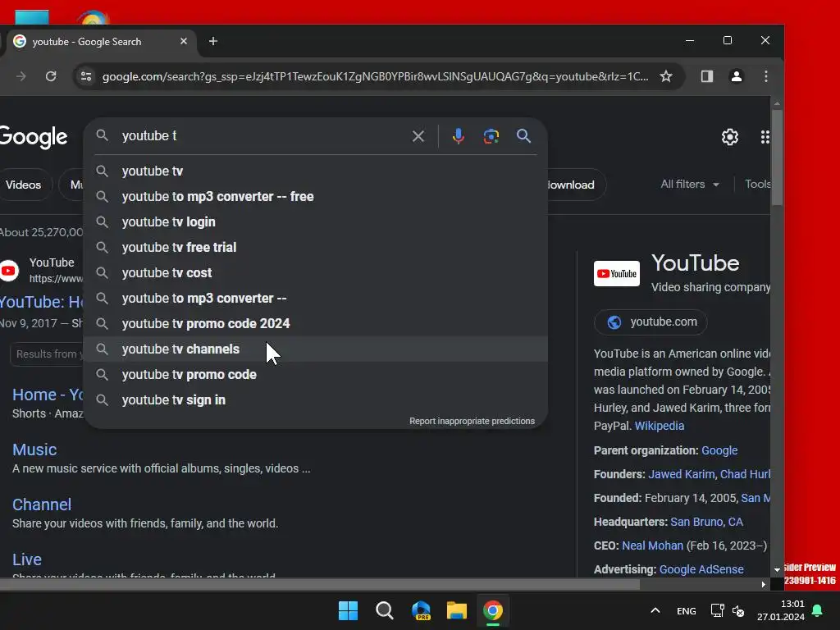Select suggestion youtube tv cost
The height and width of the screenshot is (630, 840).
(316, 272)
